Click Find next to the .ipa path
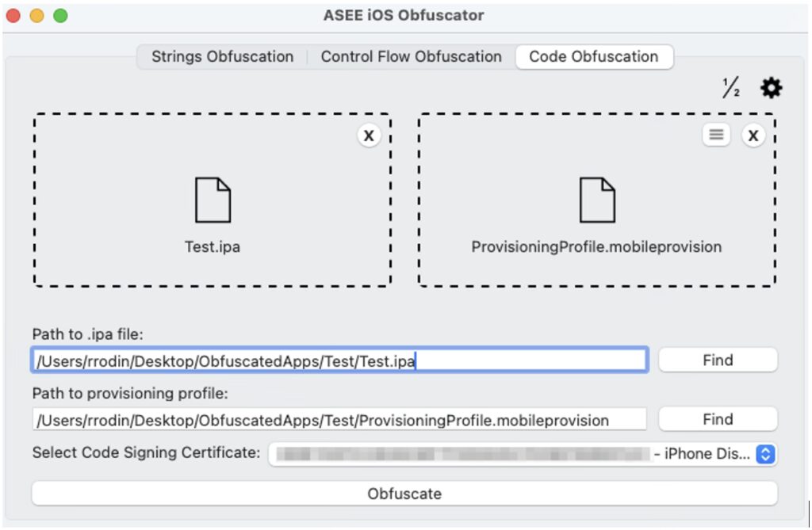The width and height of the screenshot is (812, 530). (718, 360)
